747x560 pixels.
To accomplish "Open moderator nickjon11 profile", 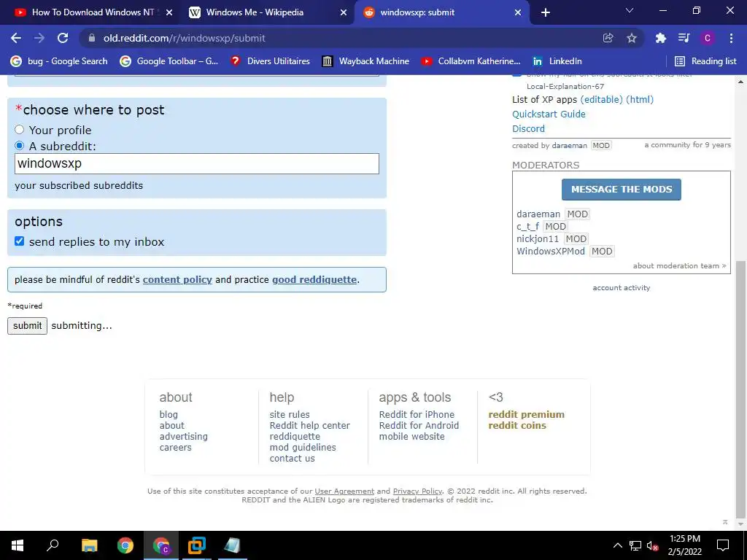I will 538,238.
